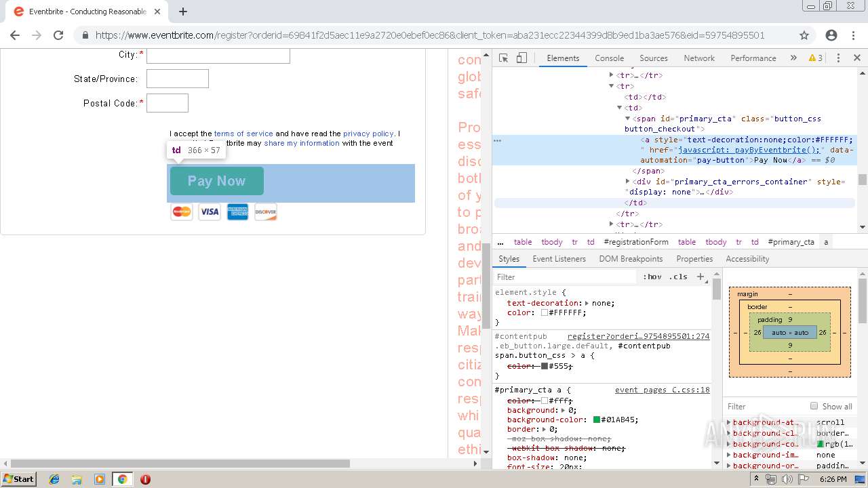Open event_pages_C.css:18 source link
Viewport: 868px width, 488px height.
[x=662, y=390]
